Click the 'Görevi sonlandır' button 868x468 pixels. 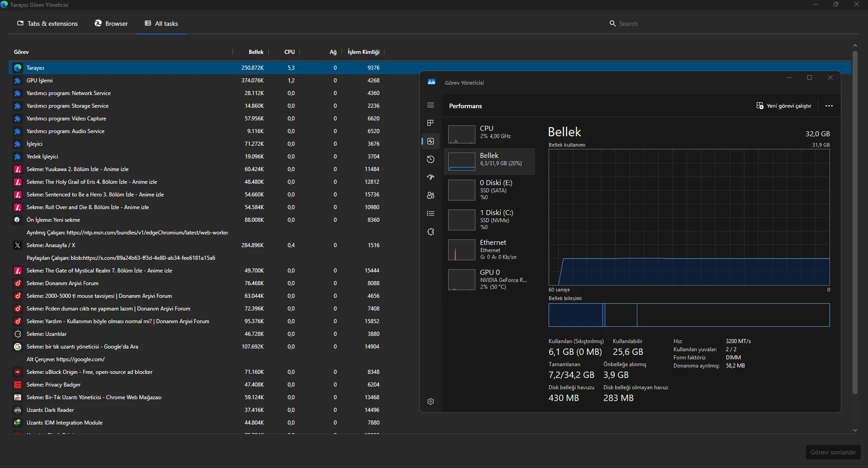tap(833, 452)
